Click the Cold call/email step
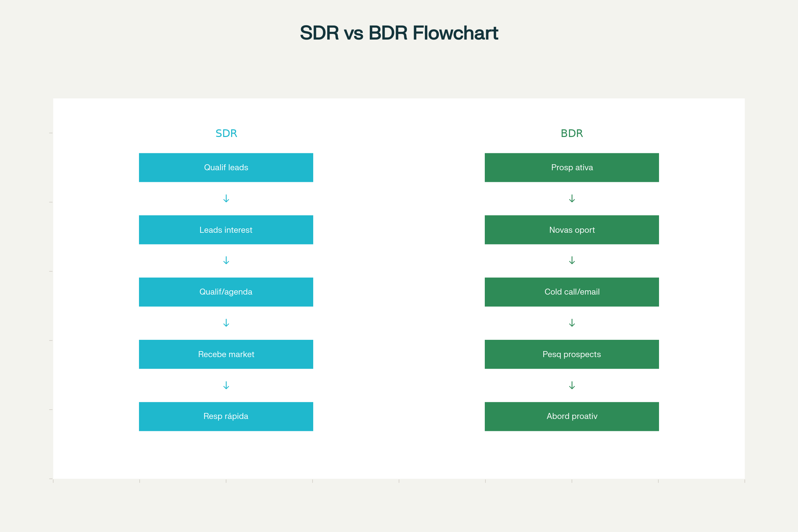 click(572, 292)
